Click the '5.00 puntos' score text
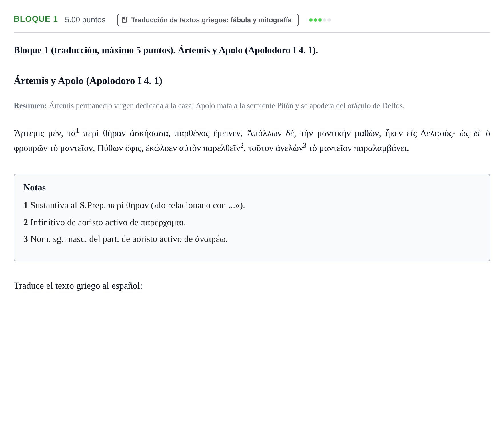The height and width of the screenshot is (426, 504). pos(85,20)
